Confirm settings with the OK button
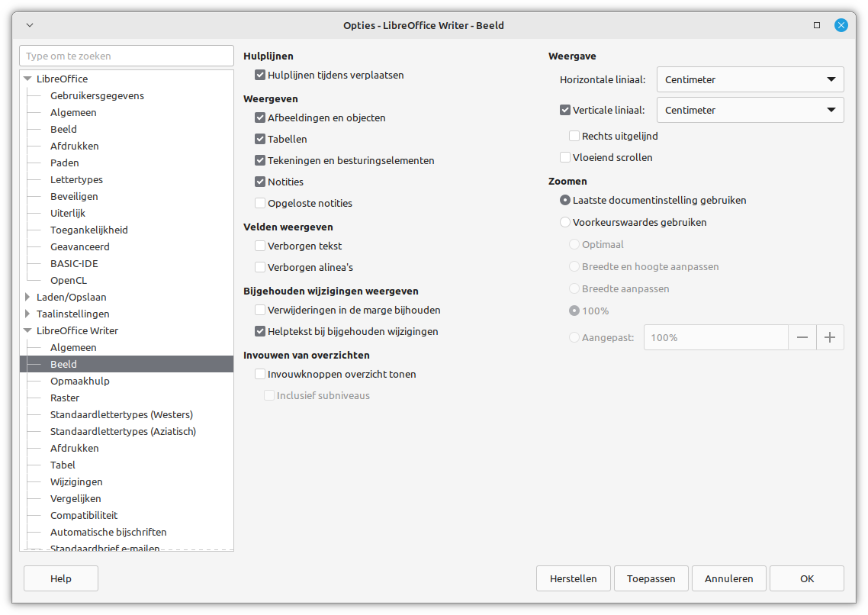 coord(806,578)
